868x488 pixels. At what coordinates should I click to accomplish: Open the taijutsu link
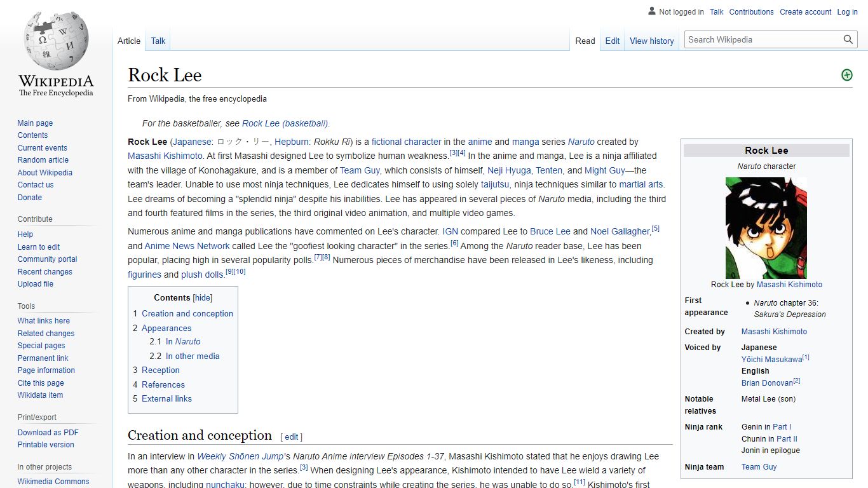pos(495,184)
